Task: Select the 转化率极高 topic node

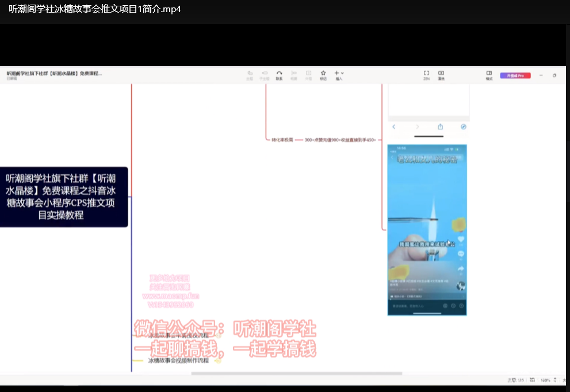Action: point(282,140)
